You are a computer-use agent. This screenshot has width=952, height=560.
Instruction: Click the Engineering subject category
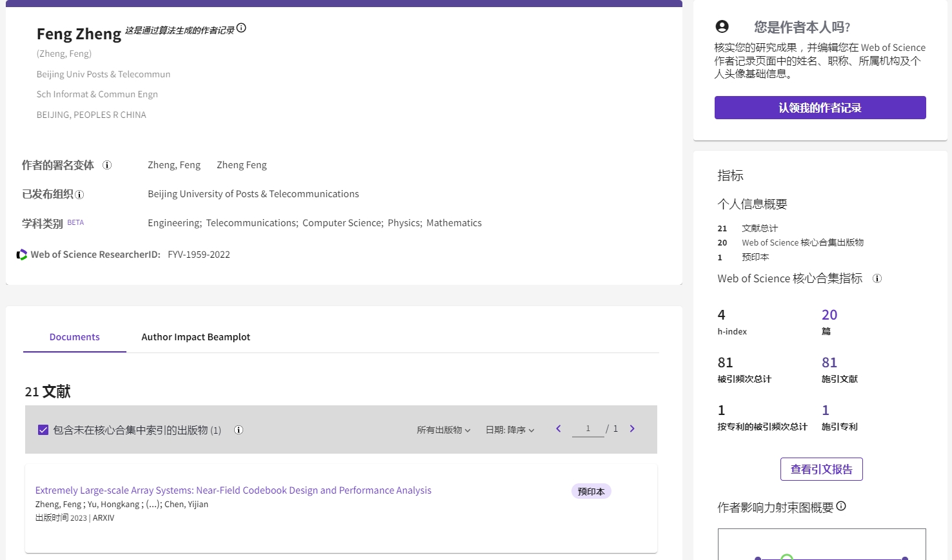pos(175,223)
